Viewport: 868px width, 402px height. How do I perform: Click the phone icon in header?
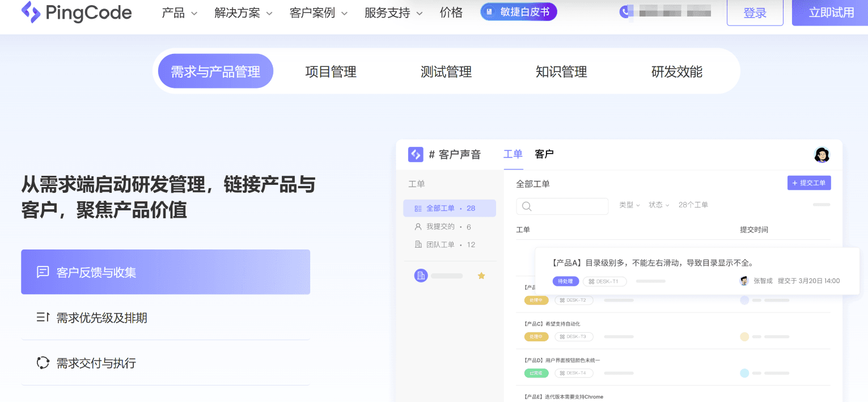pyautogui.click(x=625, y=12)
